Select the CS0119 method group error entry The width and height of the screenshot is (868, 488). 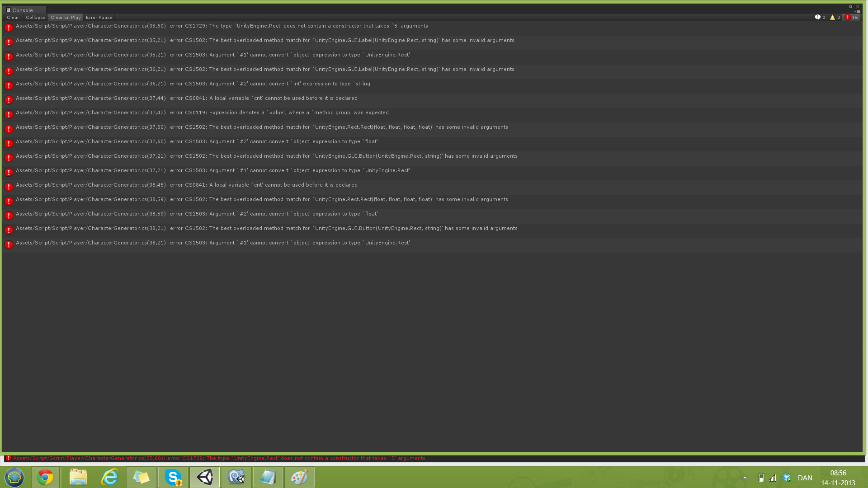(x=202, y=113)
